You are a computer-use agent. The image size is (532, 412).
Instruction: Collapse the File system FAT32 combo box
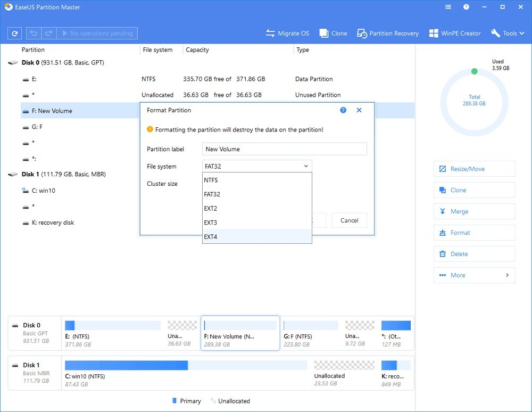point(257,166)
